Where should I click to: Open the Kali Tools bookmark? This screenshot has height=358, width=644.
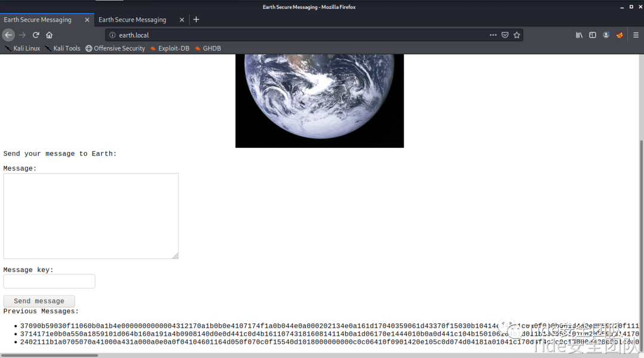point(63,48)
